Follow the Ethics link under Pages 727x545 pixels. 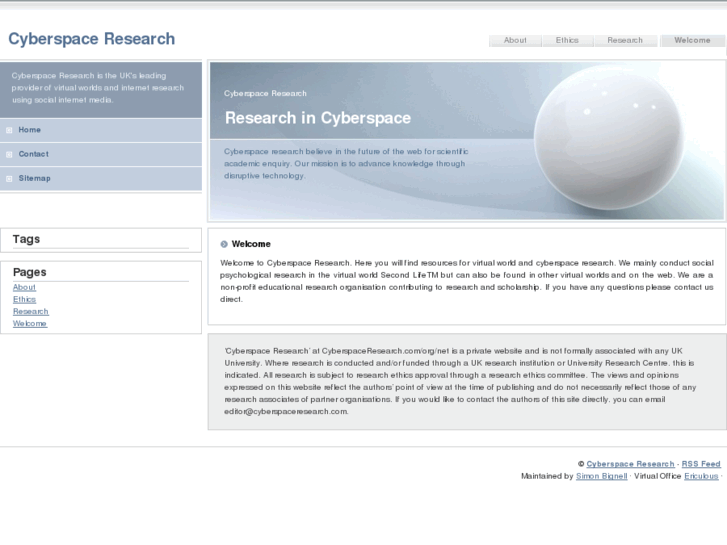click(x=24, y=300)
